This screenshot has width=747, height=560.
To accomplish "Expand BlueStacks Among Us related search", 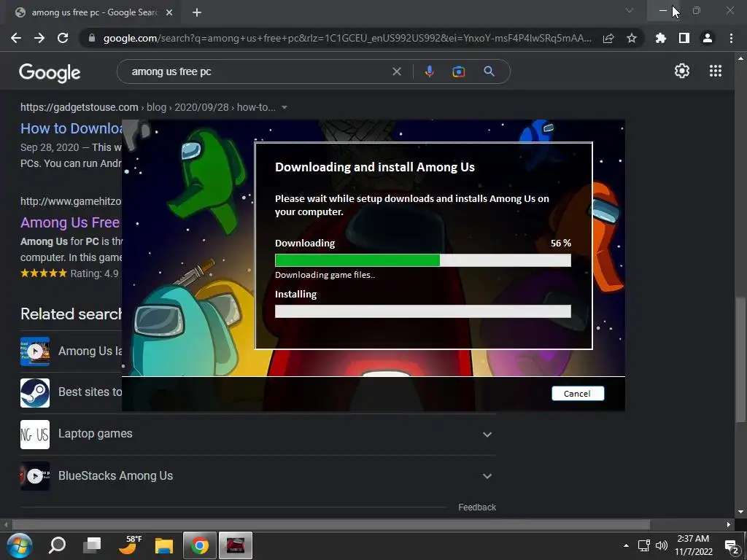I will click(x=487, y=476).
